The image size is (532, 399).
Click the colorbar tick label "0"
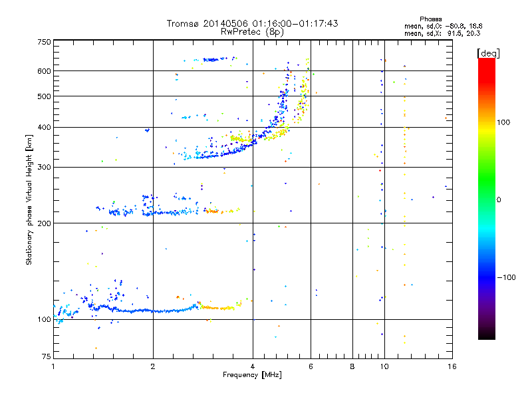(x=499, y=199)
